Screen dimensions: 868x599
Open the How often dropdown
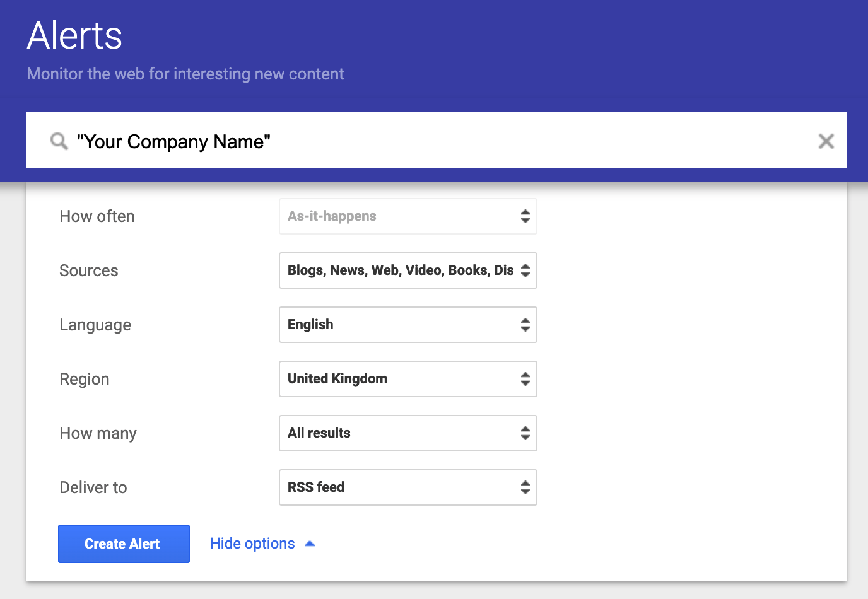coord(408,216)
